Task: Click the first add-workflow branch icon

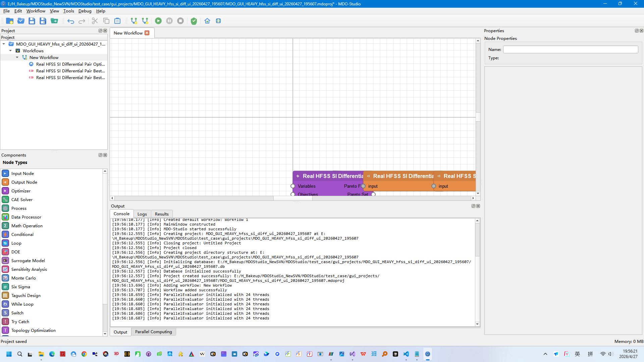Action: click(x=134, y=21)
